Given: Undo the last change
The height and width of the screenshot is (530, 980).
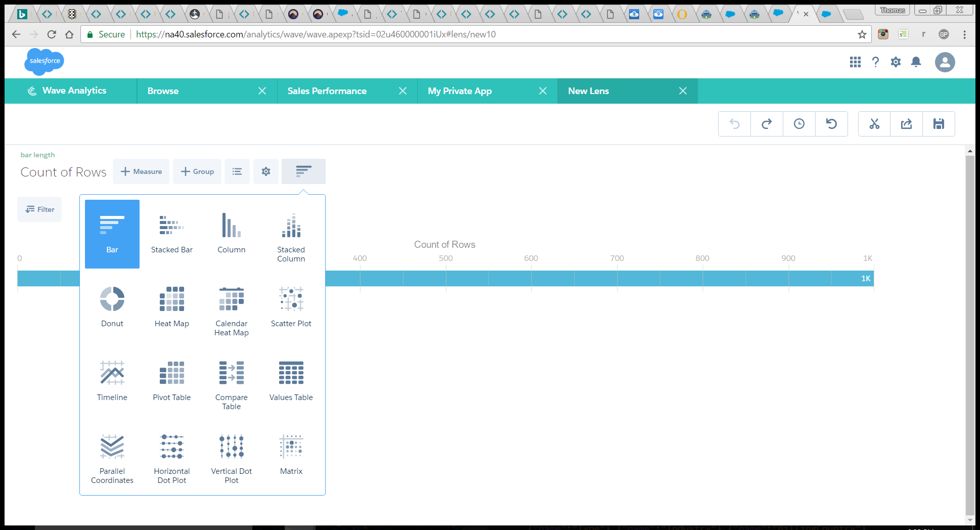Looking at the screenshot, I should point(734,123).
